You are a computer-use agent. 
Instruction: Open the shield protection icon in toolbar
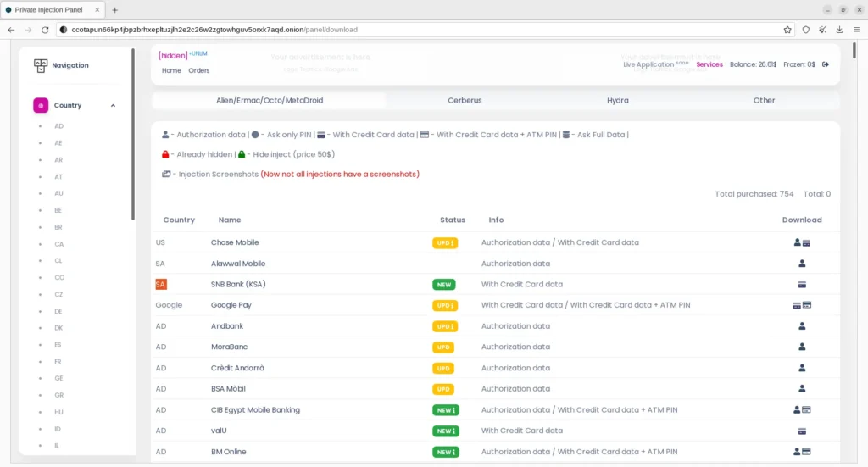click(806, 30)
